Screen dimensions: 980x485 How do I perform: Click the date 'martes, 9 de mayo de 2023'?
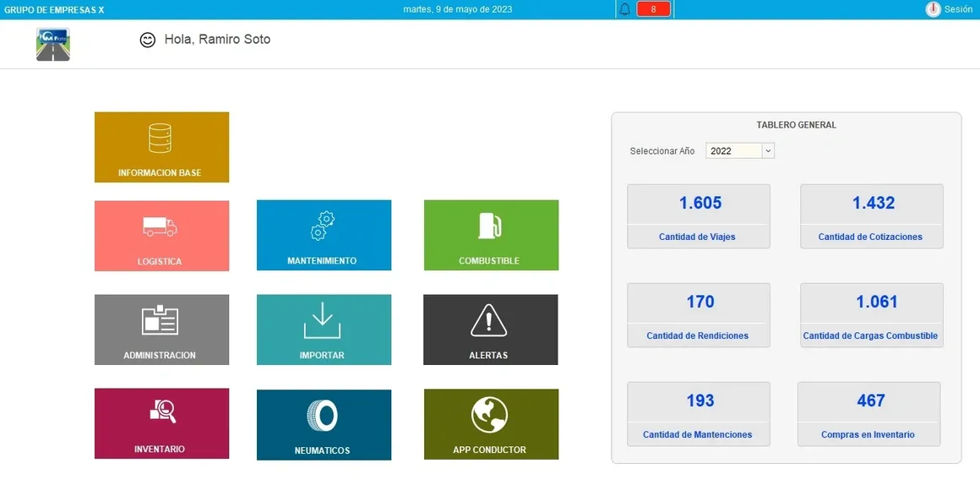(x=458, y=9)
